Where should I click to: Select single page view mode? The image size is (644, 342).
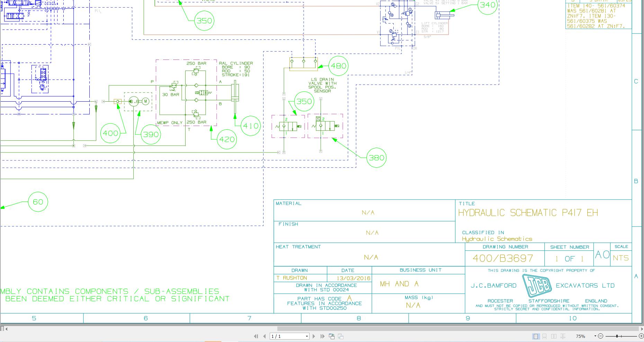pos(536,336)
